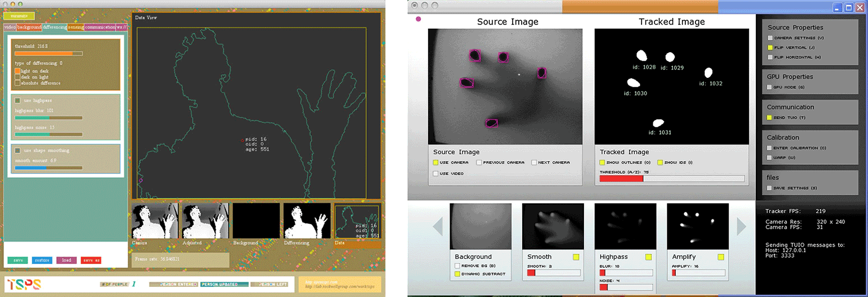This screenshot has width=868, height=297.
Task: Click the minimize button in TSPS panel
Action: tap(19, 16)
